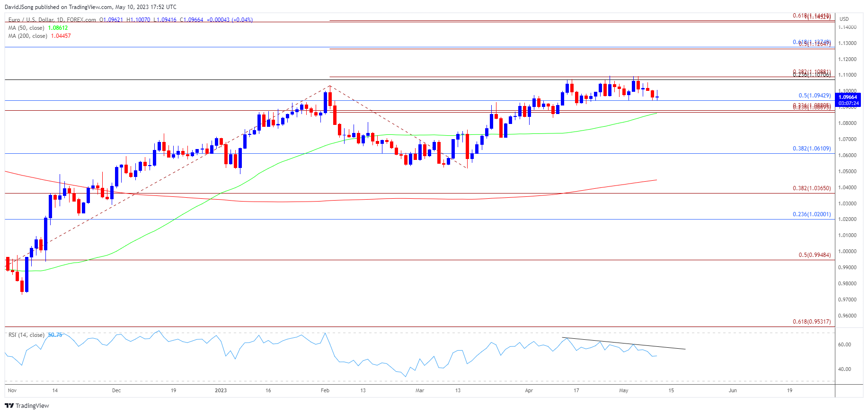Screen dimensions: 868x414
Task: Select the MA (50, close) indicator legend
Action: (x=26, y=28)
